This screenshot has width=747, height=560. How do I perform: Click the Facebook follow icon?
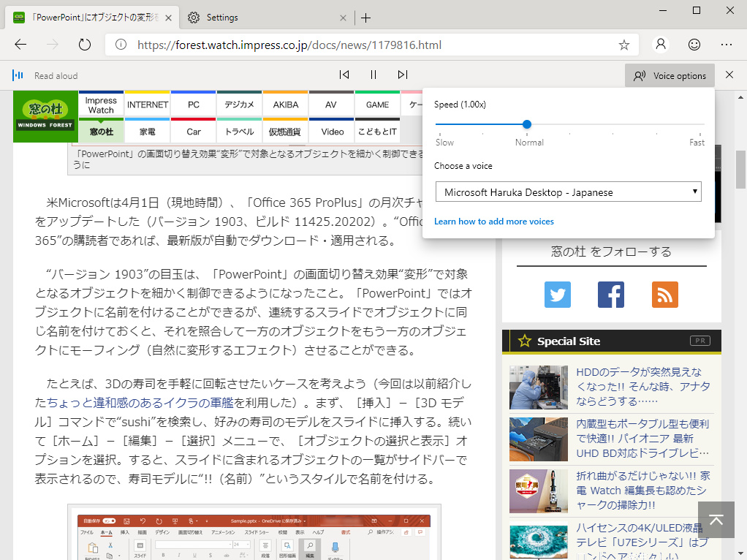point(611,295)
